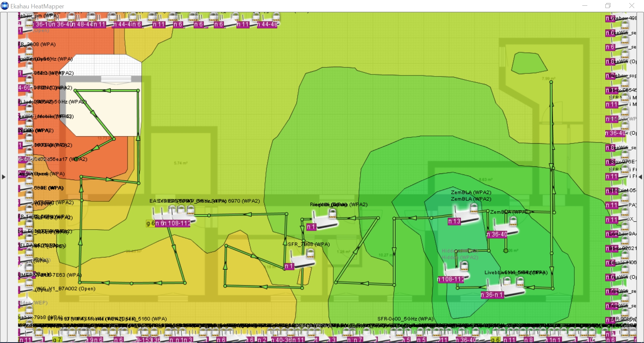644x343 pixels.
Task: Click the '7.99 m²' room area label
Action: click(x=548, y=79)
